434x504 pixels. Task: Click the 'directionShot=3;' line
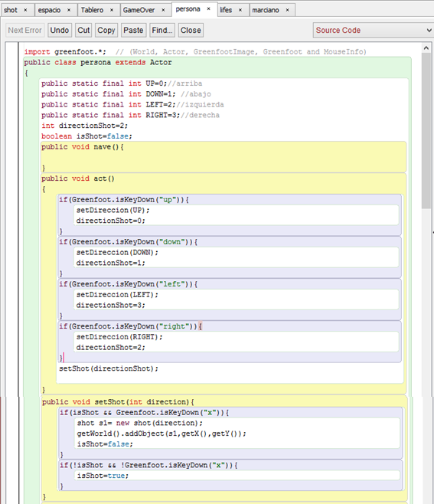pos(110,306)
